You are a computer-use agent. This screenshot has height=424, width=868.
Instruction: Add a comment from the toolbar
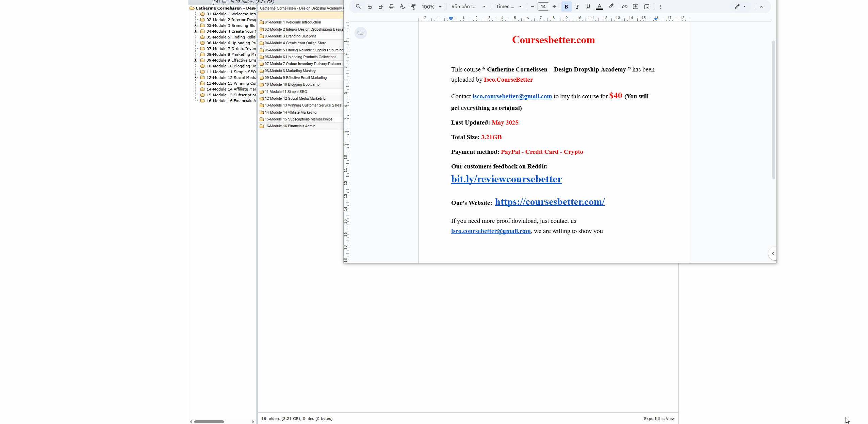click(636, 6)
